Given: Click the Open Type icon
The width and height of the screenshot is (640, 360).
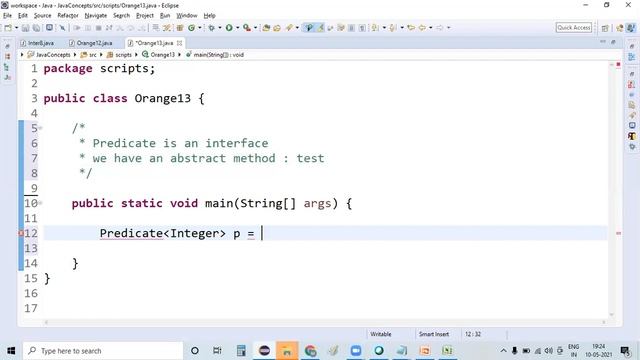Looking at the screenshot, I should [x=266, y=28].
